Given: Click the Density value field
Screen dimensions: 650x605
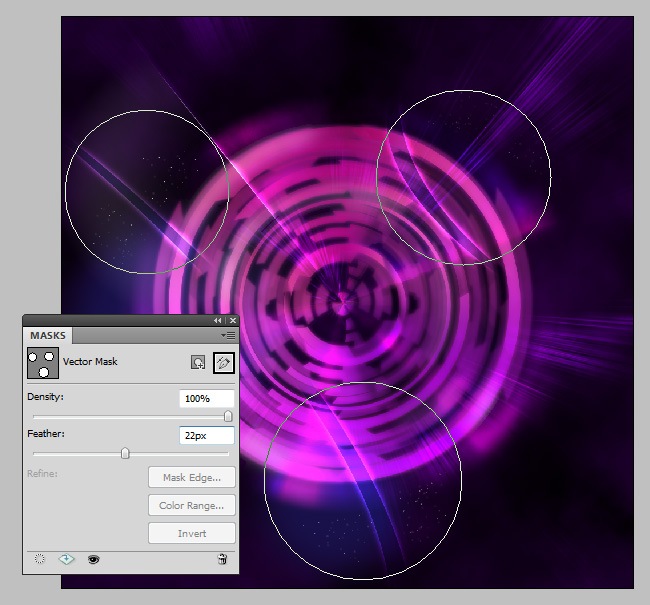Looking at the screenshot, I should (207, 399).
